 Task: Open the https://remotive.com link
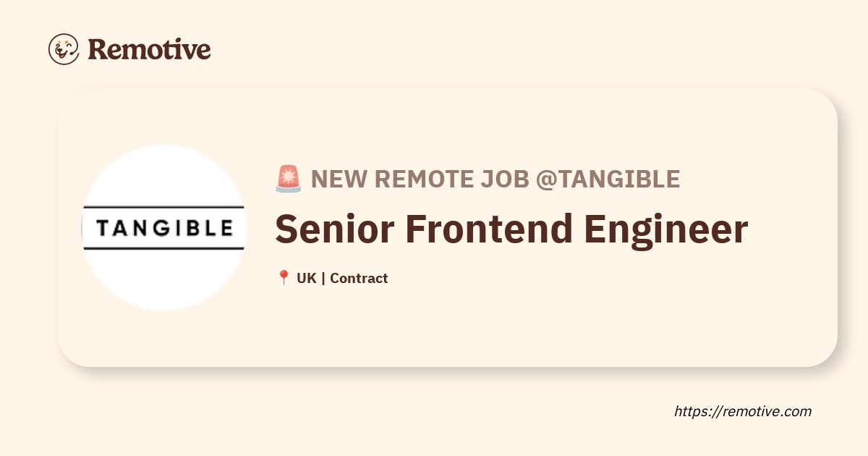[x=743, y=411]
